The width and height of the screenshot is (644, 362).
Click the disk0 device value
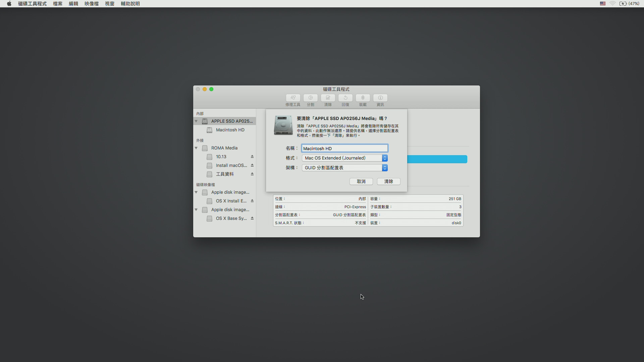pos(456,223)
